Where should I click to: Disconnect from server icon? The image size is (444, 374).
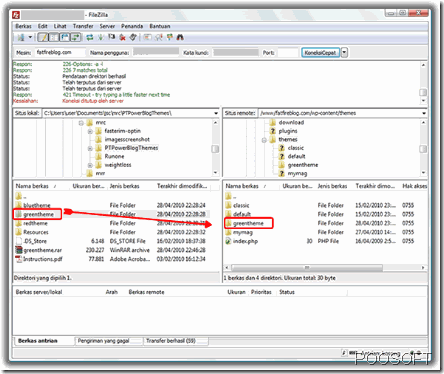123,37
